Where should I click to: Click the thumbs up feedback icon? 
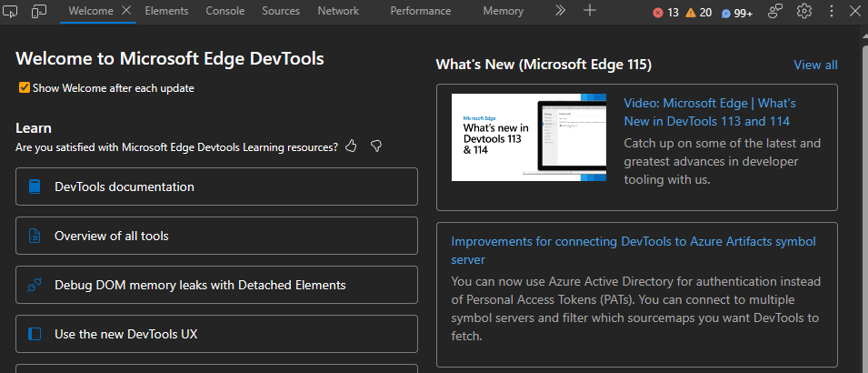pyautogui.click(x=352, y=146)
